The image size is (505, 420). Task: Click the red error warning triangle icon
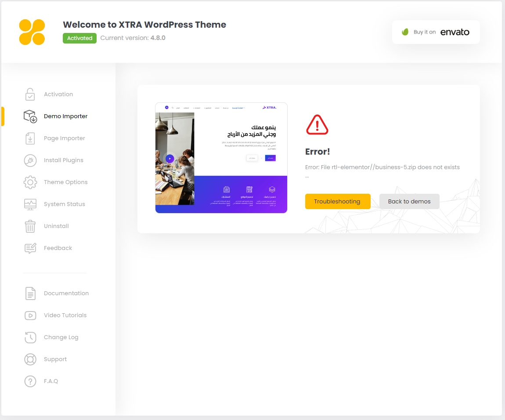[x=317, y=125]
